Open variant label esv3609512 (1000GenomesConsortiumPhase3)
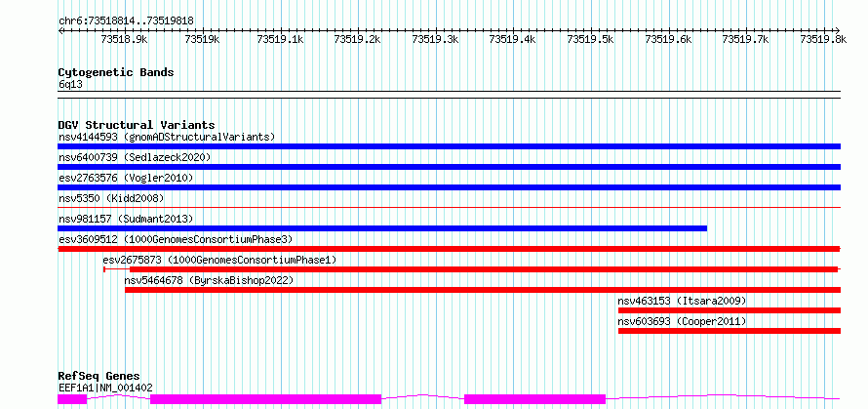 tap(176, 239)
